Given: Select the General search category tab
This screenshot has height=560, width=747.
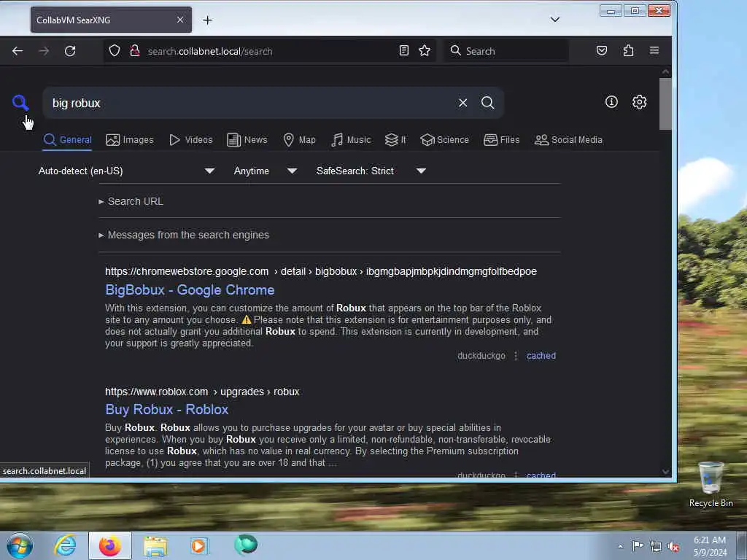Looking at the screenshot, I should pyautogui.click(x=67, y=140).
